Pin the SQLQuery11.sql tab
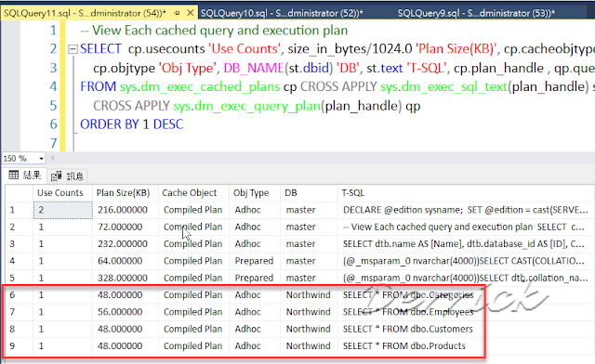595x364 pixels. [x=177, y=13]
